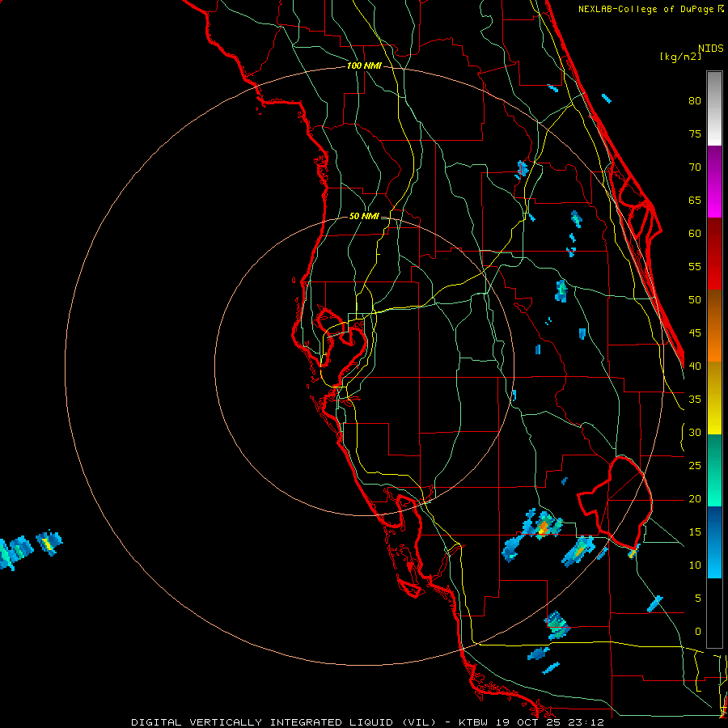Pick the green segment of the color bar
This screenshot has width=728, height=728.
714,470
